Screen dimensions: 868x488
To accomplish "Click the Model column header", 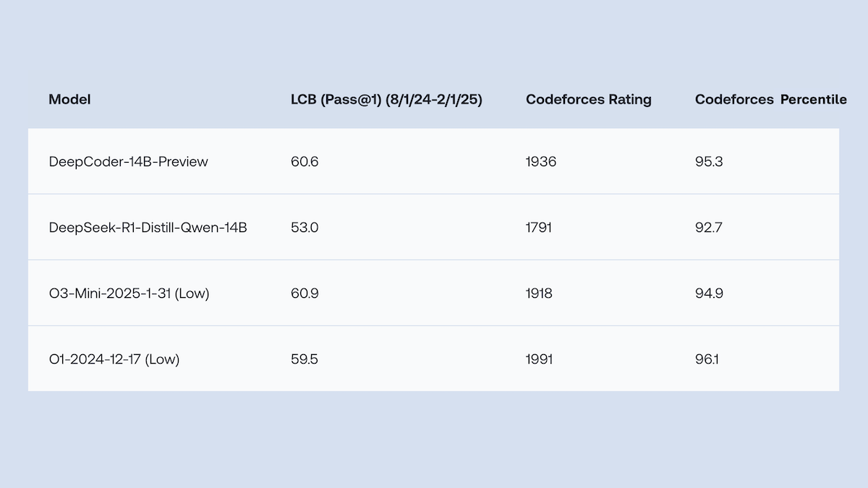I will 69,100.
